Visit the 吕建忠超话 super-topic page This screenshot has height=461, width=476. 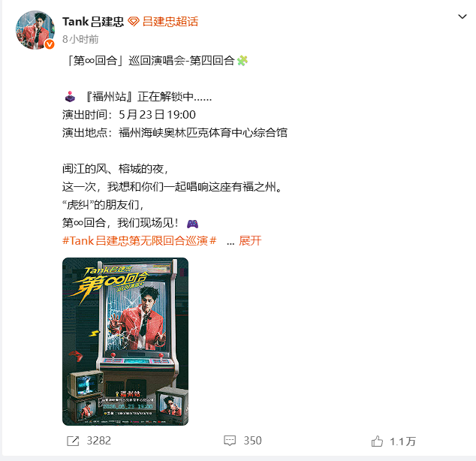[x=170, y=22]
